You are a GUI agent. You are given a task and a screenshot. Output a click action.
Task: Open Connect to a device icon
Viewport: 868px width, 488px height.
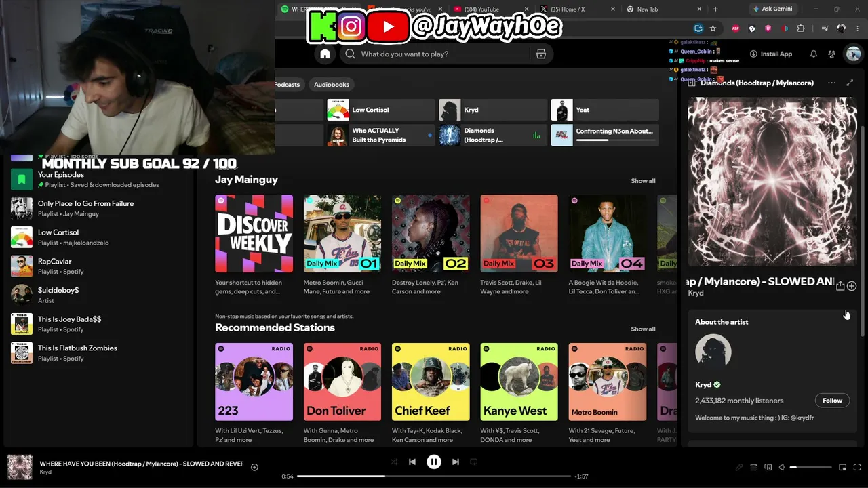(x=768, y=467)
